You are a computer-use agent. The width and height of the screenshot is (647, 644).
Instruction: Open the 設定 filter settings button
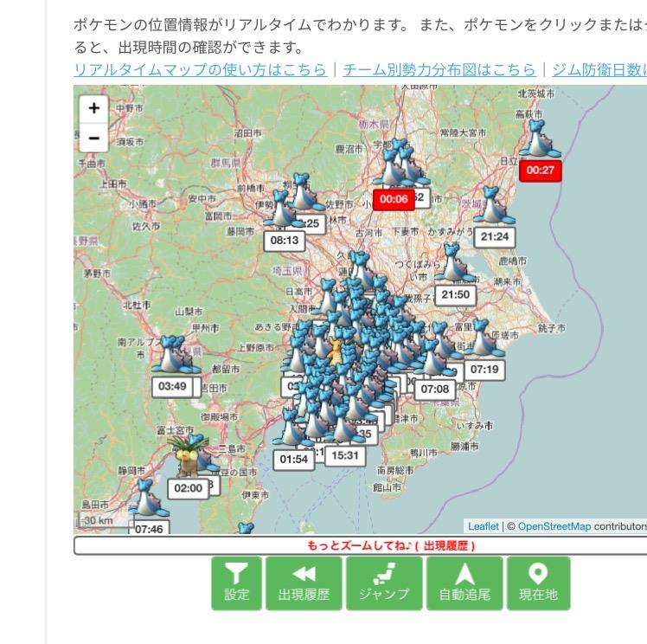point(236,583)
